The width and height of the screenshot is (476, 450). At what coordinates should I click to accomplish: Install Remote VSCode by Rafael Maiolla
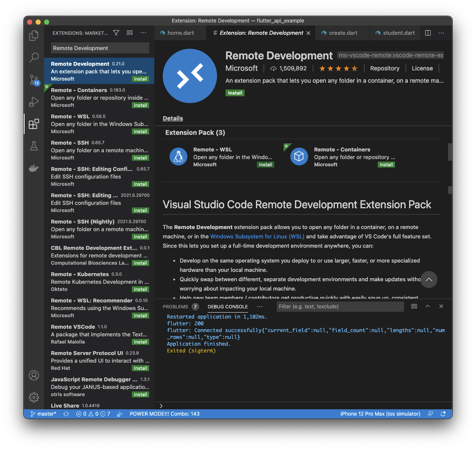[x=140, y=342]
